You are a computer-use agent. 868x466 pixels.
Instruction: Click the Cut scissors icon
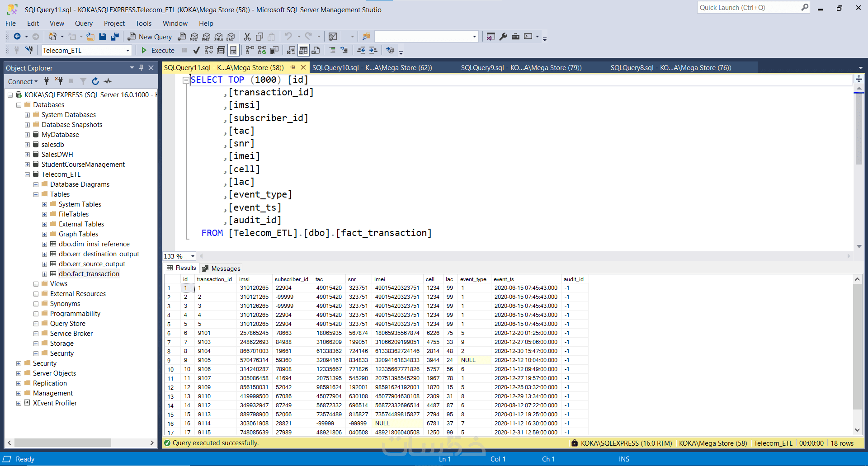point(247,37)
